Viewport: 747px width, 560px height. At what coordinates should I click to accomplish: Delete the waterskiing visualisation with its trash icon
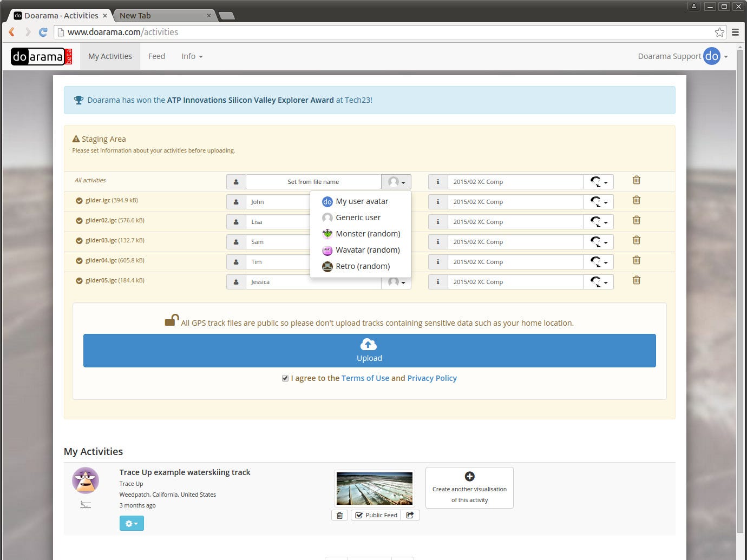[339, 515]
